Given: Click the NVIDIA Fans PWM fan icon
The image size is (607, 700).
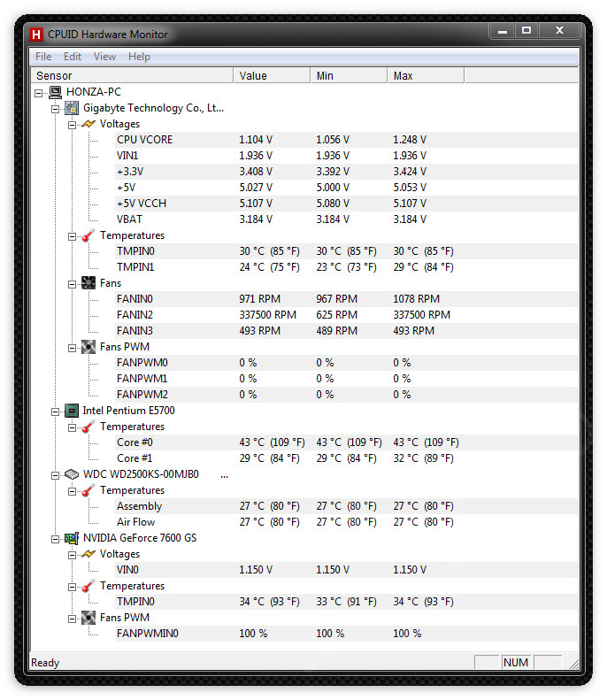Looking at the screenshot, I should (88, 618).
